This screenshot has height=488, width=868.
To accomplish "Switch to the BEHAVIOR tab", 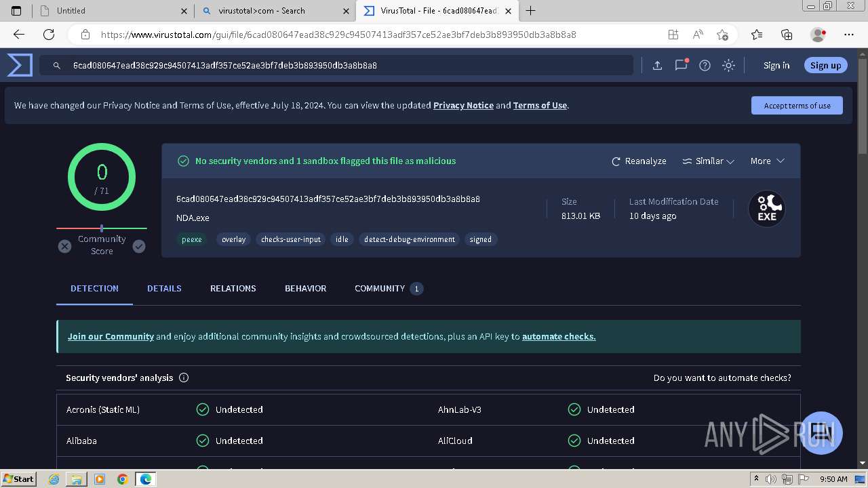I will pos(305,289).
